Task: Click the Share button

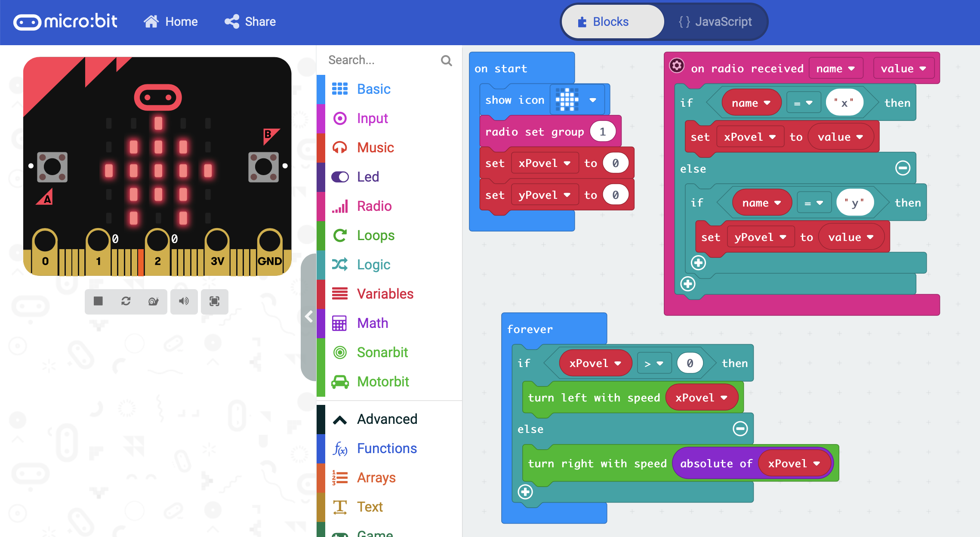Action: [x=250, y=22]
